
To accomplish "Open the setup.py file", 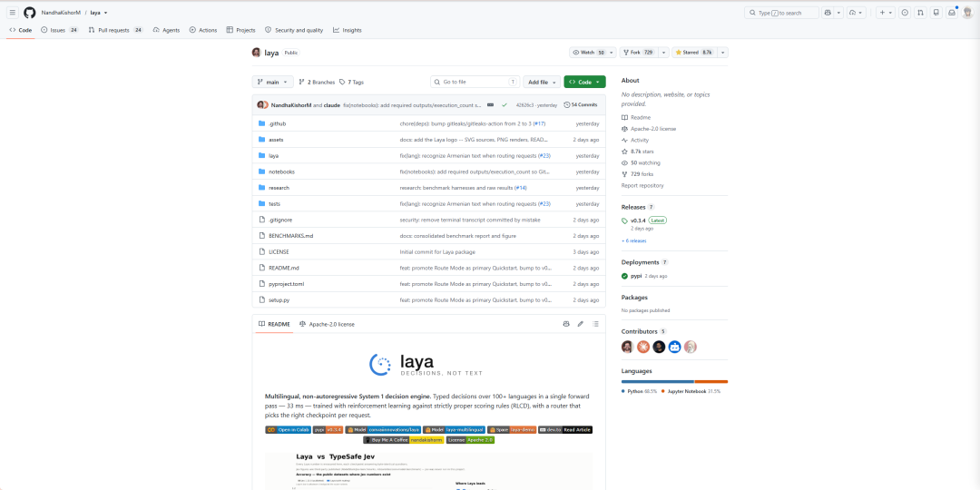I will click(279, 300).
